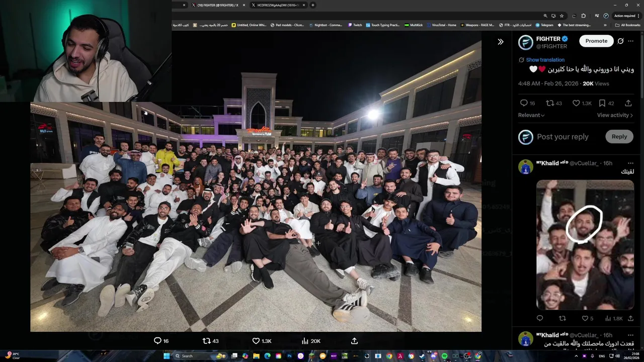Click the 20K Views count in post
Viewport: 644px width, 362px height.
pos(596,83)
